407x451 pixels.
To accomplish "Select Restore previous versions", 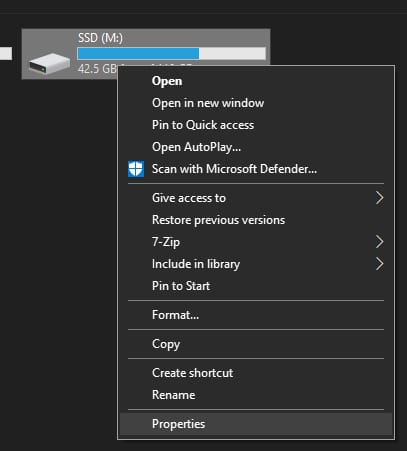I will [256, 220].
